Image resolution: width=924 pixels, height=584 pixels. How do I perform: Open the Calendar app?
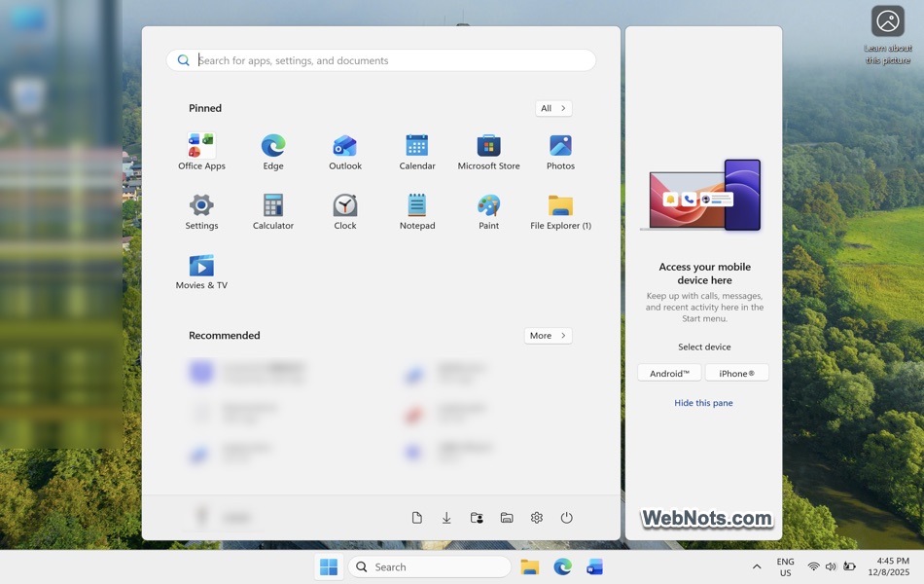point(417,152)
